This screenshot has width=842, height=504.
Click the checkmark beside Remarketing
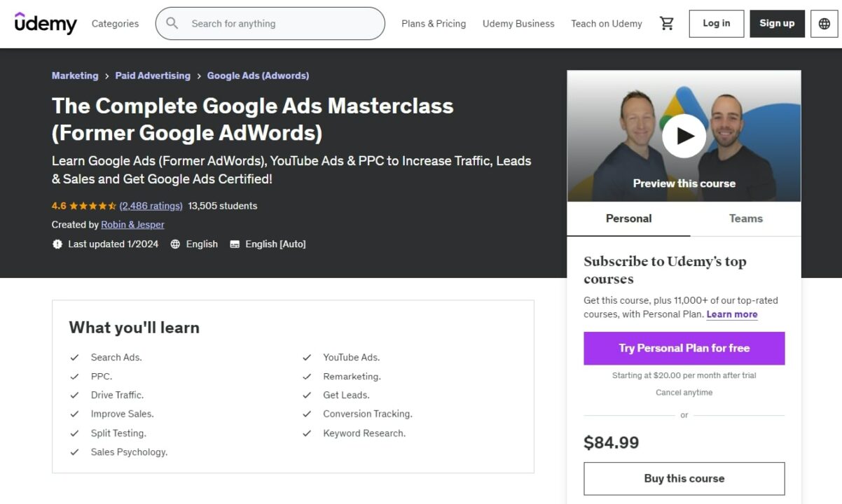(307, 377)
